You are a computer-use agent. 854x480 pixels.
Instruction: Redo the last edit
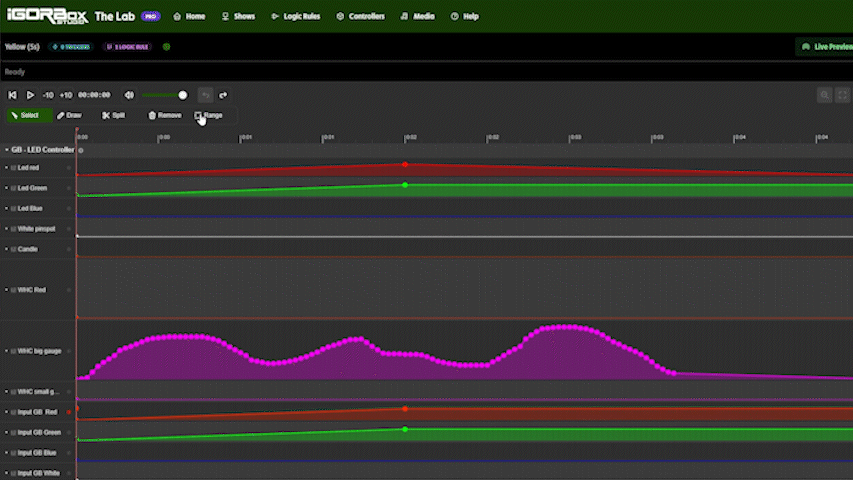click(223, 95)
